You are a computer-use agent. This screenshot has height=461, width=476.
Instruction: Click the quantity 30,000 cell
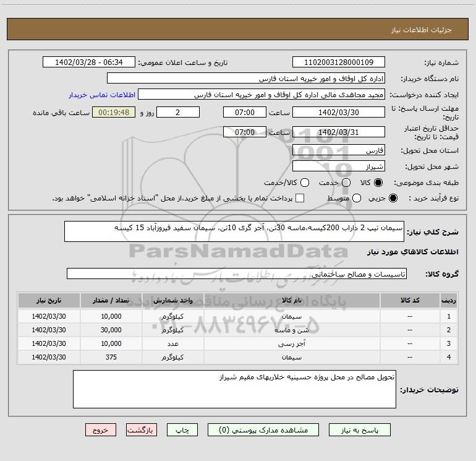point(111,330)
